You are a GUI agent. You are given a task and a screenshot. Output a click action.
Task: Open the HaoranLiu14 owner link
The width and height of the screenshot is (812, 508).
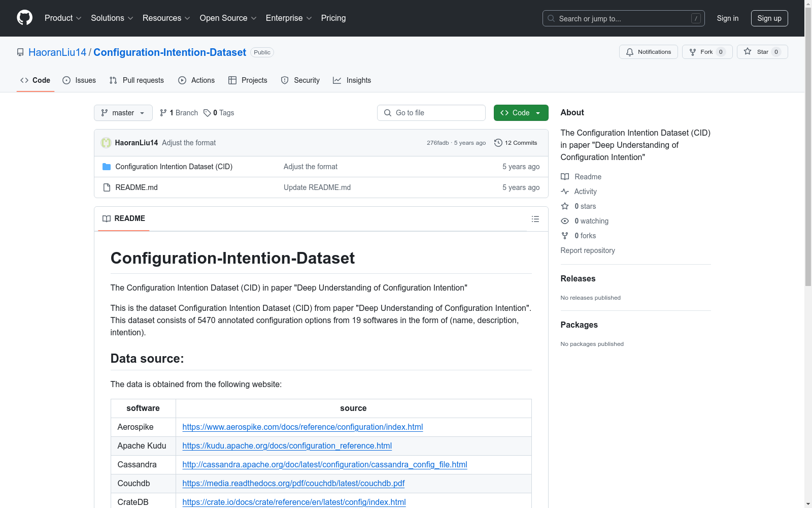(57, 52)
